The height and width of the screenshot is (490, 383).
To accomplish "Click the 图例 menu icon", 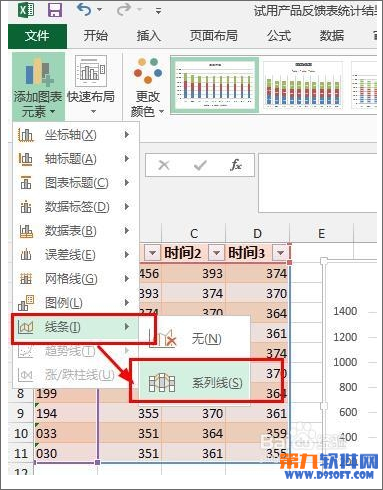I will tap(26, 303).
